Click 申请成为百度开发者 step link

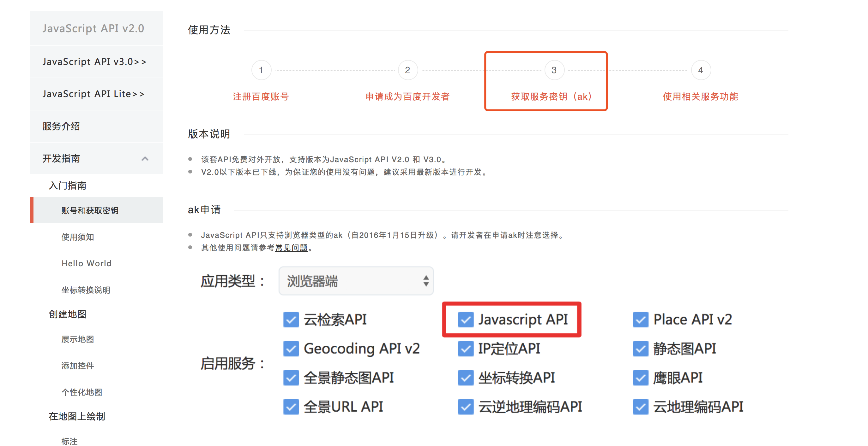[407, 97]
